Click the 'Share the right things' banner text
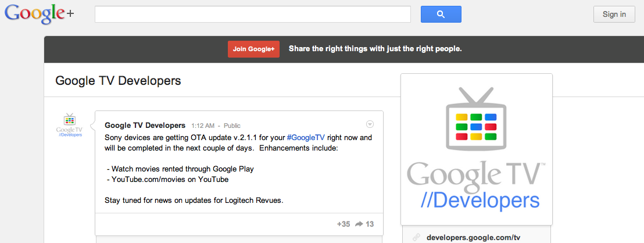The width and height of the screenshot is (644, 243). click(x=375, y=49)
